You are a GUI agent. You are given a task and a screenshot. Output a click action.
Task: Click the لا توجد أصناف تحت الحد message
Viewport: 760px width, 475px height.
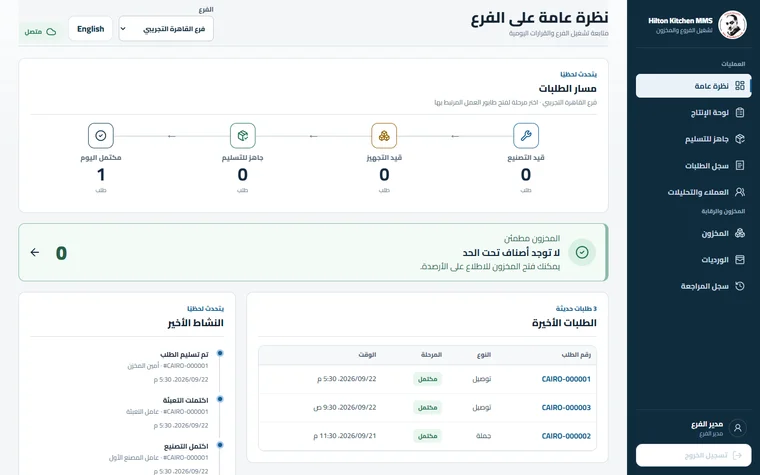tap(511, 253)
